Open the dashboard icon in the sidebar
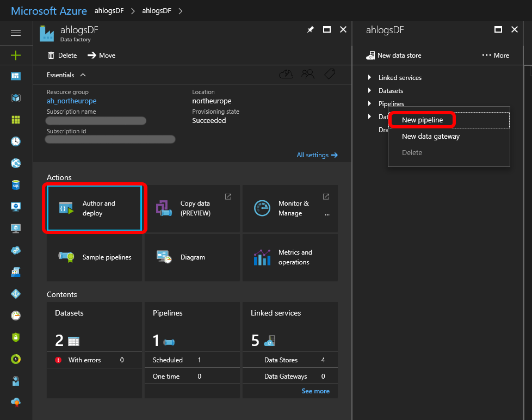This screenshot has width=532, height=420. [x=16, y=76]
